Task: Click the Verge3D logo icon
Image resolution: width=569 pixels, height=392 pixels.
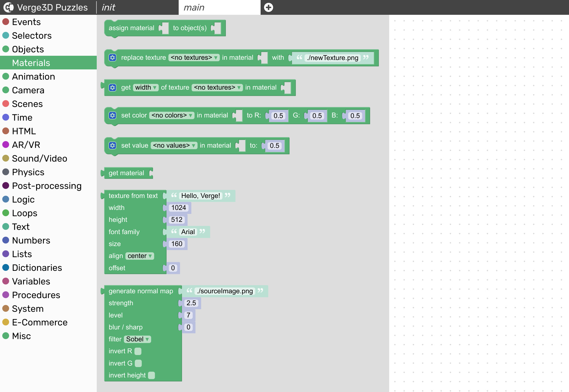Action: [x=9, y=7]
